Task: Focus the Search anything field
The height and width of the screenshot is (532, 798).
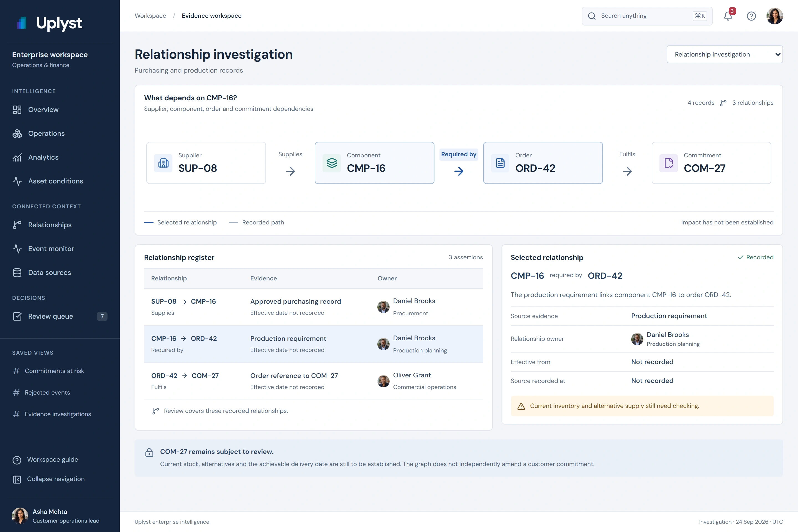Action: (647, 16)
